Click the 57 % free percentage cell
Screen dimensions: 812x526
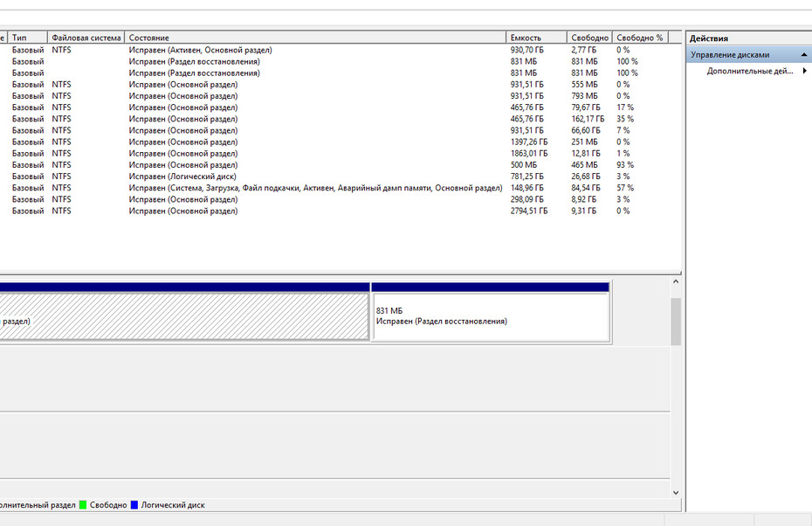(625, 188)
